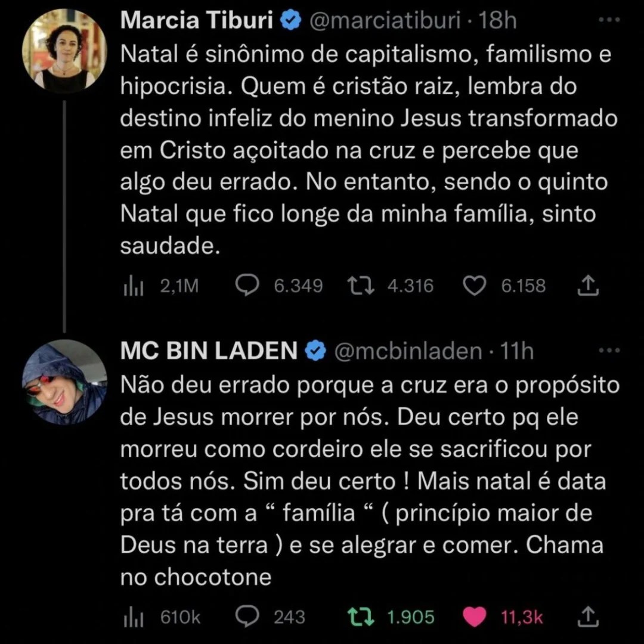Click Marcia Tiburi's verified badge
644x644 pixels.
(x=291, y=18)
